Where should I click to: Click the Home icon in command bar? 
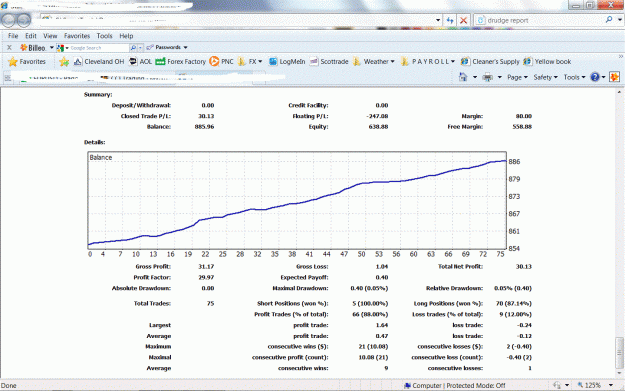point(463,77)
